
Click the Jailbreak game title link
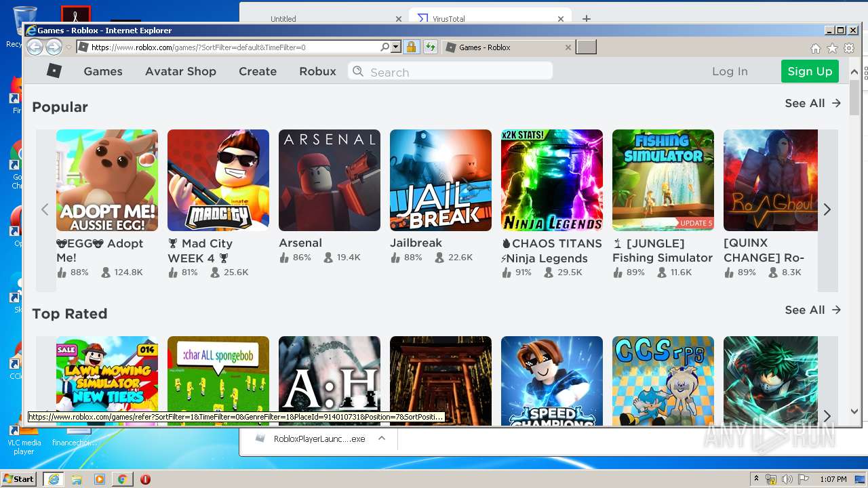coord(416,243)
